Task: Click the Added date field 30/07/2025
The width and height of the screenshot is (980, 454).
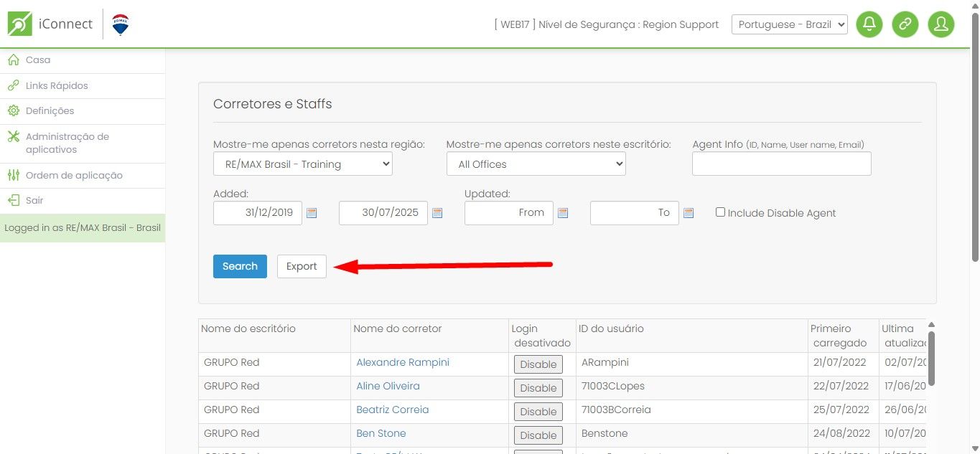Action: pos(383,213)
